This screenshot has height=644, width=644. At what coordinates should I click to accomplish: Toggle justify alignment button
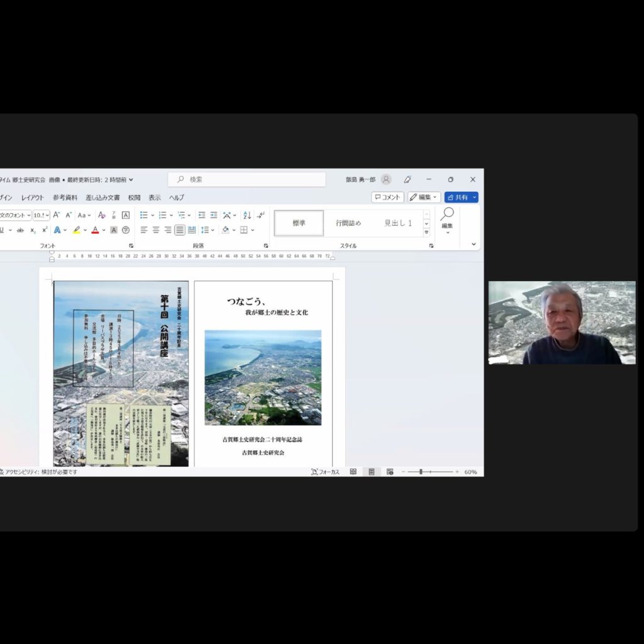coord(180,230)
